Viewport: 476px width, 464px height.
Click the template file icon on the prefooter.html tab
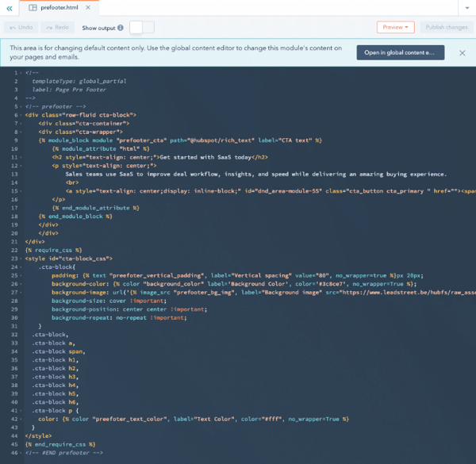pyautogui.click(x=33, y=8)
